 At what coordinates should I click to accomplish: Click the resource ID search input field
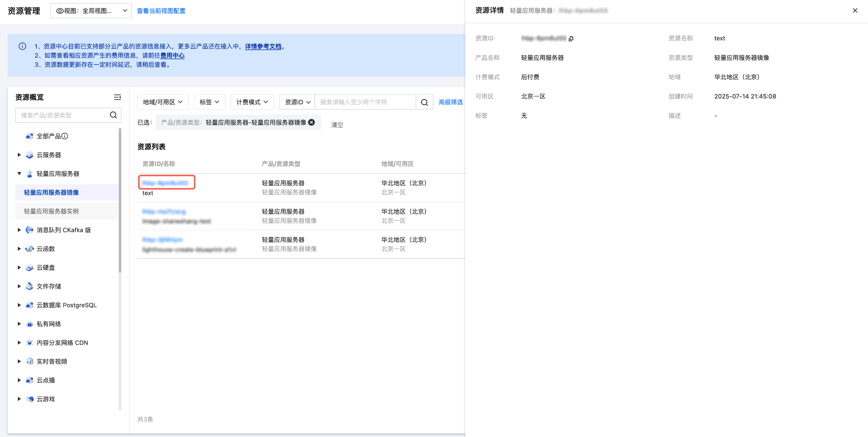pos(365,102)
